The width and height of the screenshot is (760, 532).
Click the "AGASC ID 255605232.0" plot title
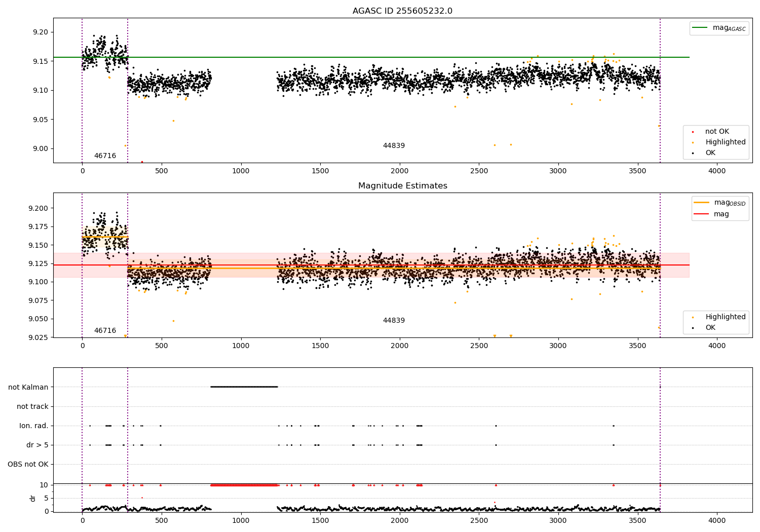(x=402, y=11)
